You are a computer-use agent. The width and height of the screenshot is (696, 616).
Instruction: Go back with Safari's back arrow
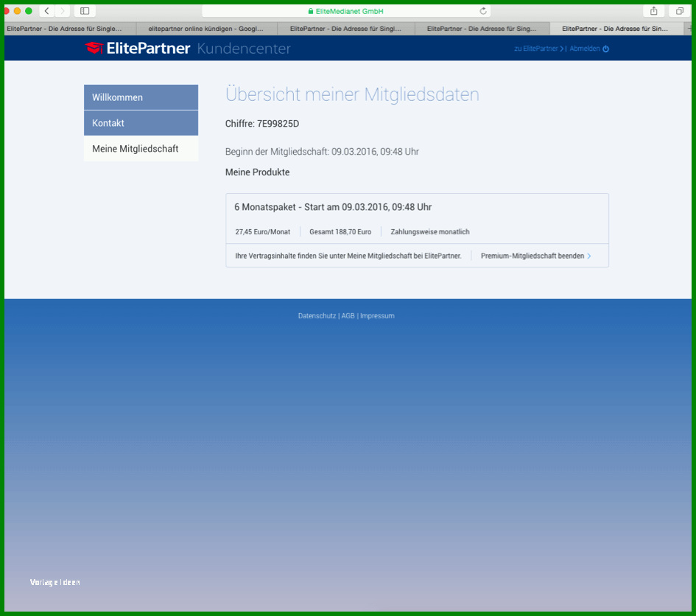[46, 11]
